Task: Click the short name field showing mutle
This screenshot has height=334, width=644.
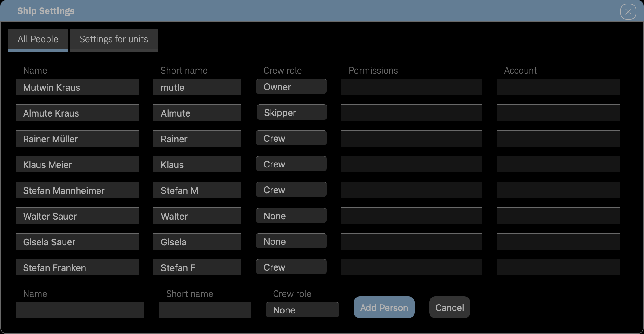Action: click(x=197, y=87)
